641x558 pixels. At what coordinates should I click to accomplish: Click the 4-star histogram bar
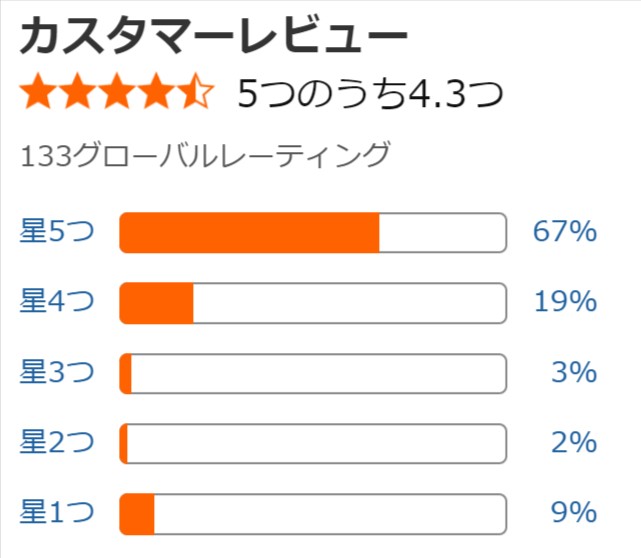pyautogui.click(x=313, y=303)
